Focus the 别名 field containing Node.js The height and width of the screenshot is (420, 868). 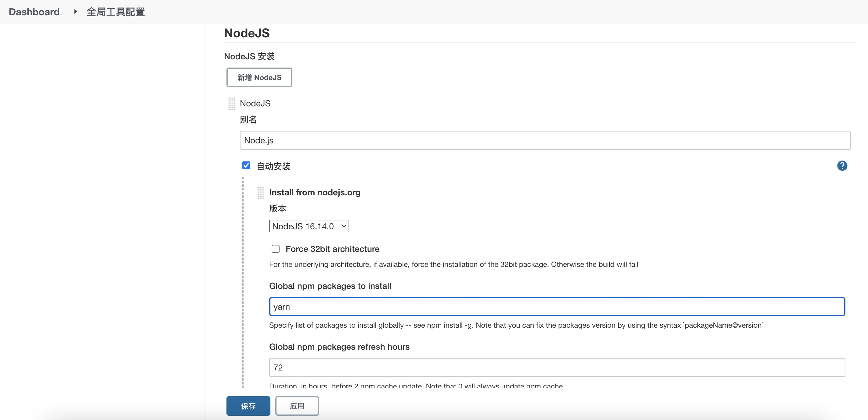click(545, 140)
